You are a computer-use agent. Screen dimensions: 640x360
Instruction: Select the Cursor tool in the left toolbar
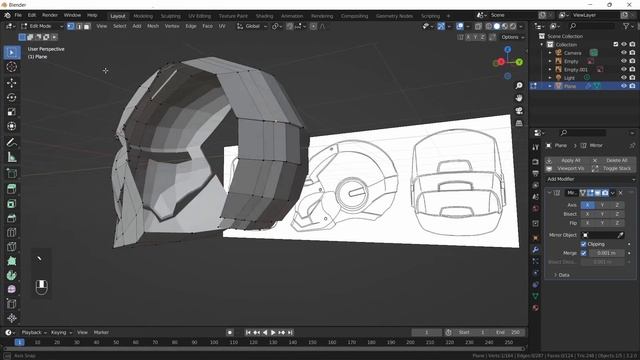[11, 67]
